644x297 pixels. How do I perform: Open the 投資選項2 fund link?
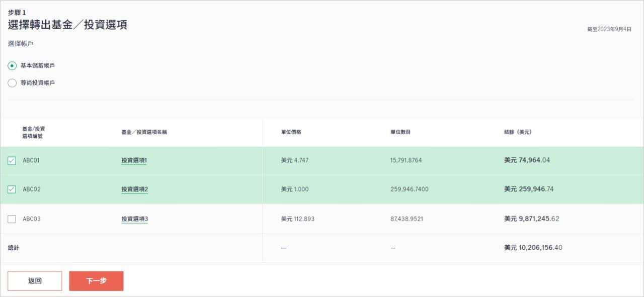point(134,189)
